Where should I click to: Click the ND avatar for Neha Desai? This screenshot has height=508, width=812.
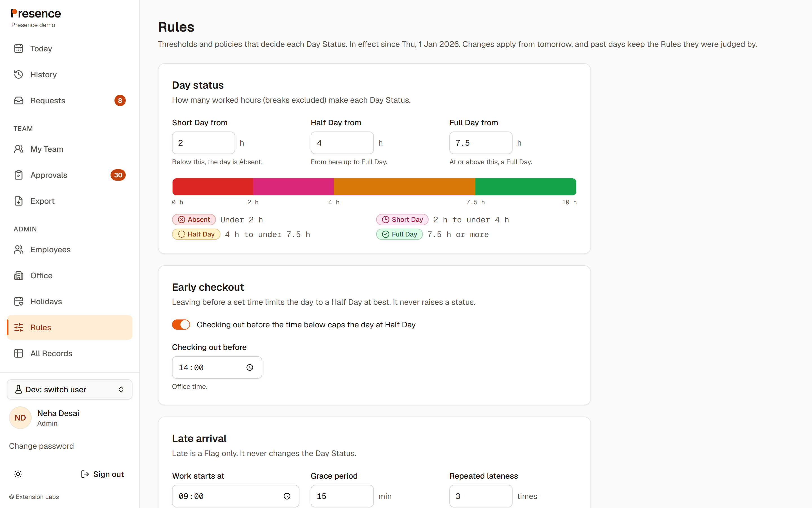[x=20, y=418]
